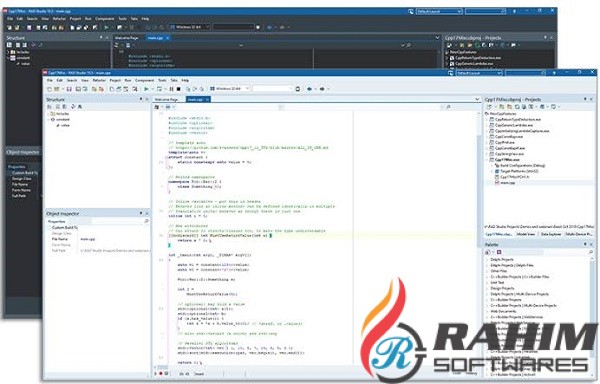Expand the Delphi Projects category in the Palette
Image resolution: width=600 pixels, height=384 pixels.
pos(487,259)
